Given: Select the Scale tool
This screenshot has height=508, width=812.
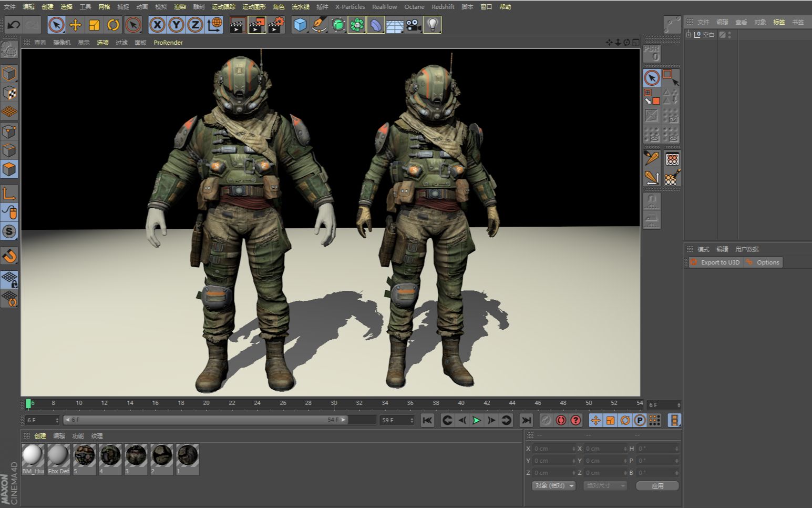Looking at the screenshot, I should [x=94, y=25].
